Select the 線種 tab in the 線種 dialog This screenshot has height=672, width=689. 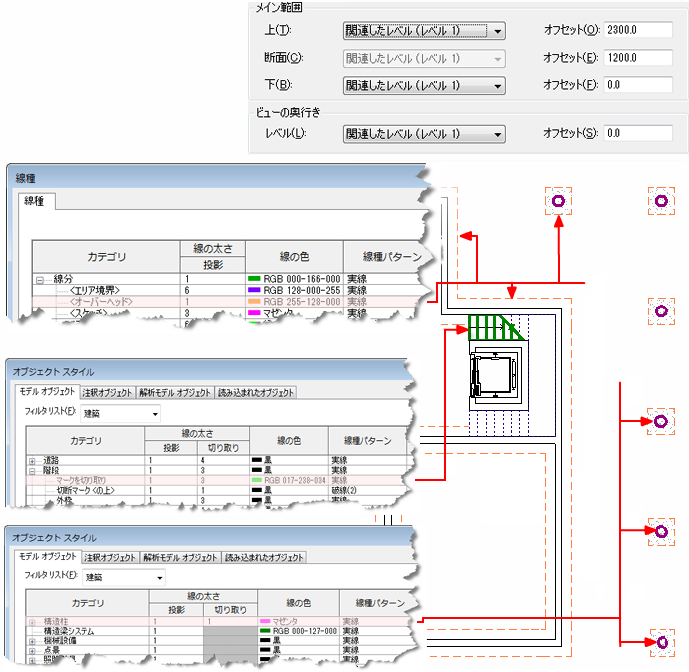(36, 201)
